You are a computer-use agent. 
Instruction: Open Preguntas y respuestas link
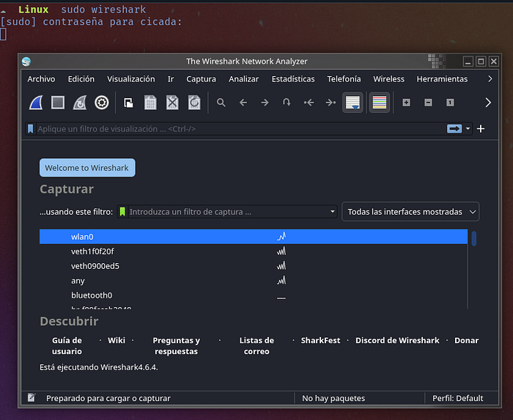177,346
